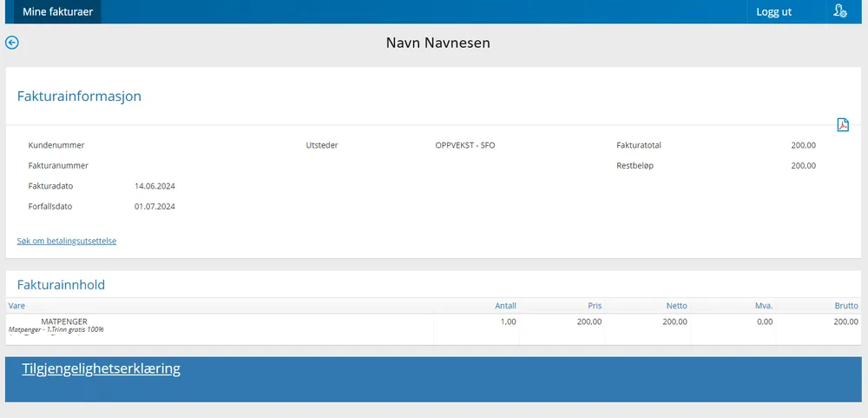The width and height of the screenshot is (868, 418).
Task: Go back using the circled arrow icon
Action: [x=12, y=43]
